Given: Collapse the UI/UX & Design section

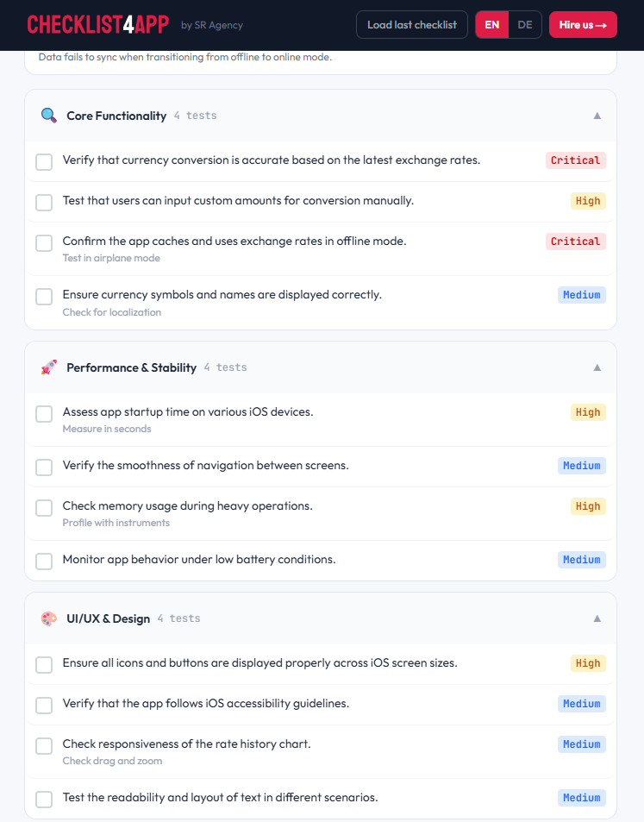Looking at the screenshot, I should point(597,618).
